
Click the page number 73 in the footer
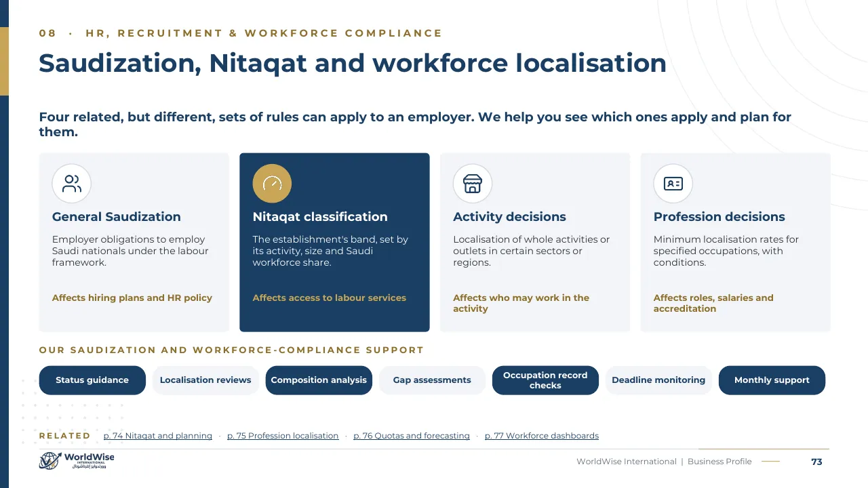pyautogui.click(x=816, y=462)
